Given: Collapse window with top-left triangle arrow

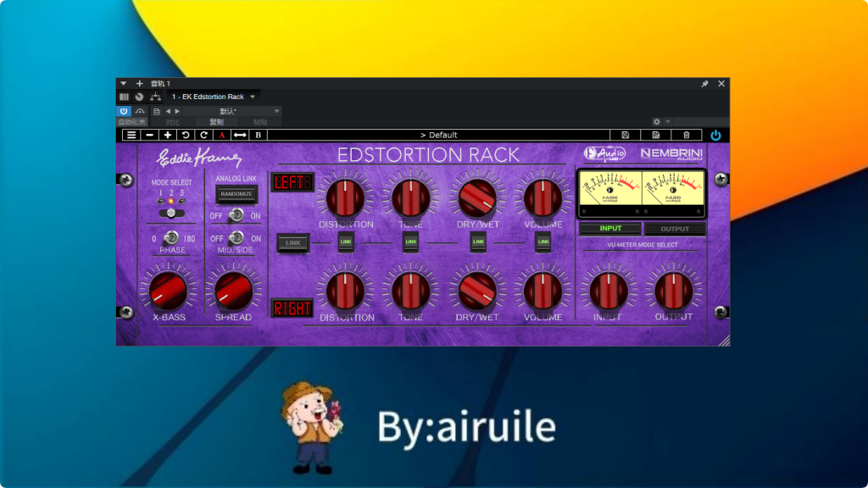Looking at the screenshot, I should (124, 84).
